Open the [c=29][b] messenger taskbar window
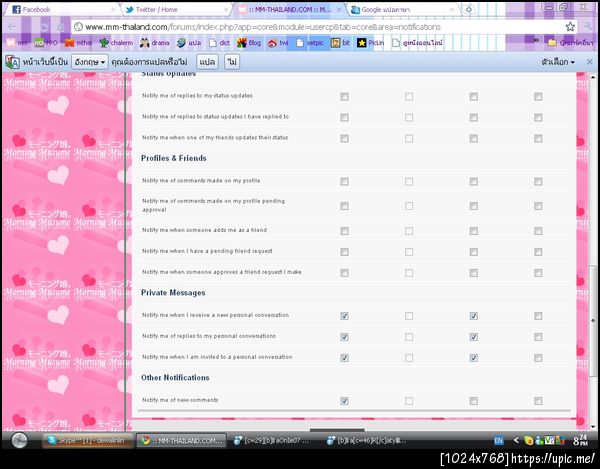This screenshot has height=469, width=600. point(272,441)
